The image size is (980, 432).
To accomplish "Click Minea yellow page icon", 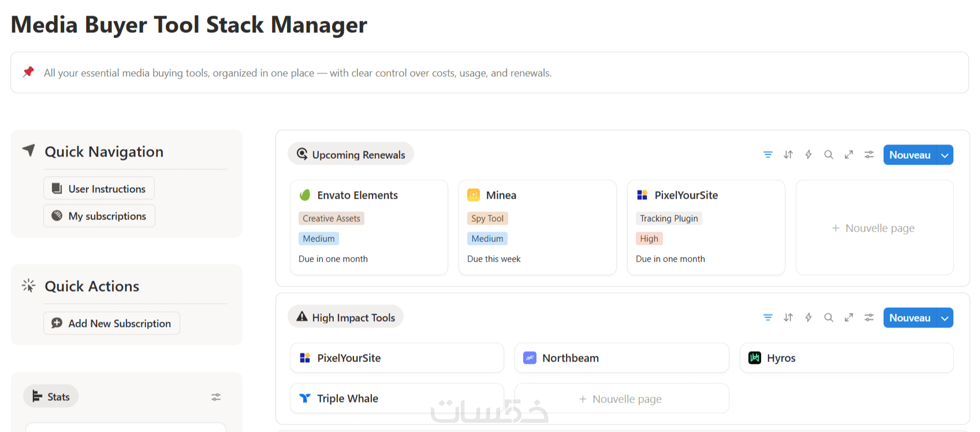I will coord(474,195).
